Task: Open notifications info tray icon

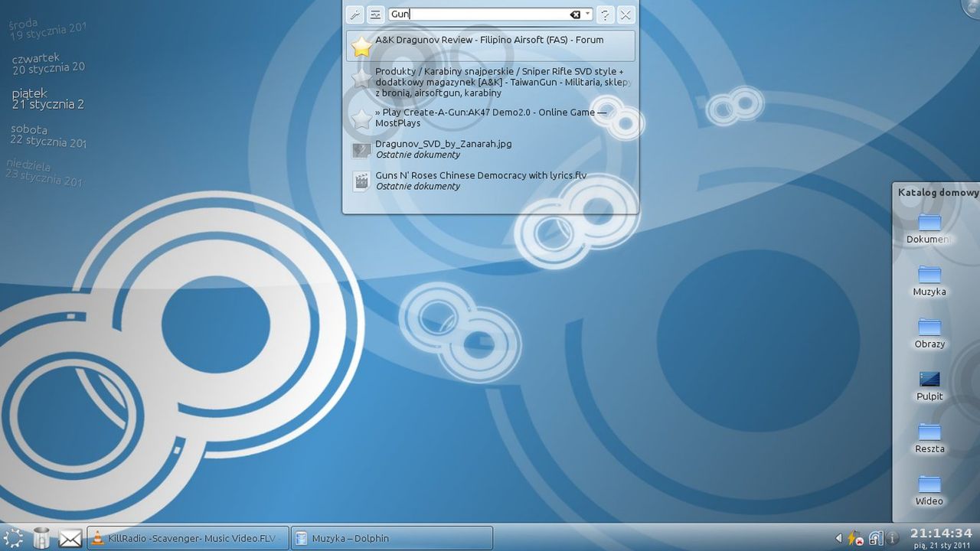Action: point(892,539)
